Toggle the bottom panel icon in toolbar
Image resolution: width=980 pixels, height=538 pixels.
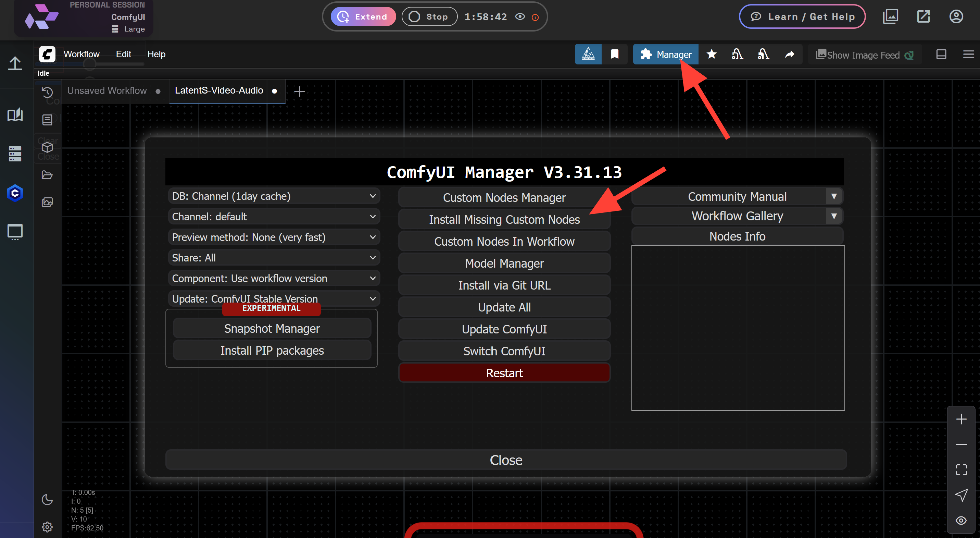click(941, 54)
